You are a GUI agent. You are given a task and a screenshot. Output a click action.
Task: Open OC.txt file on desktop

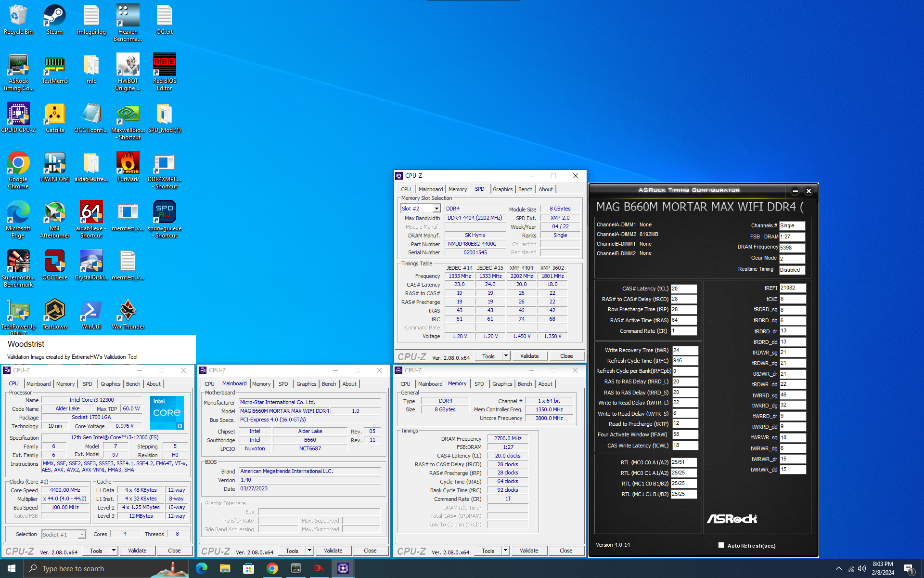pos(165,20)
